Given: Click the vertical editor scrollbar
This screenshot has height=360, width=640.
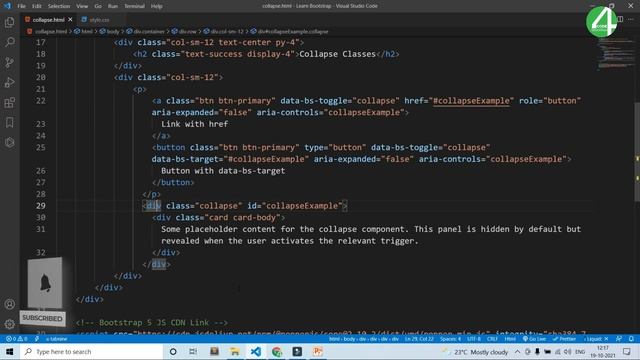Looking at the screenshot, I should click(x=637, y=151).
